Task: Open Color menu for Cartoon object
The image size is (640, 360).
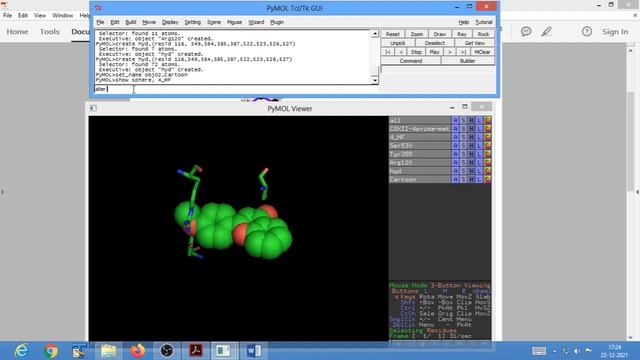Action: coord(487,180)
